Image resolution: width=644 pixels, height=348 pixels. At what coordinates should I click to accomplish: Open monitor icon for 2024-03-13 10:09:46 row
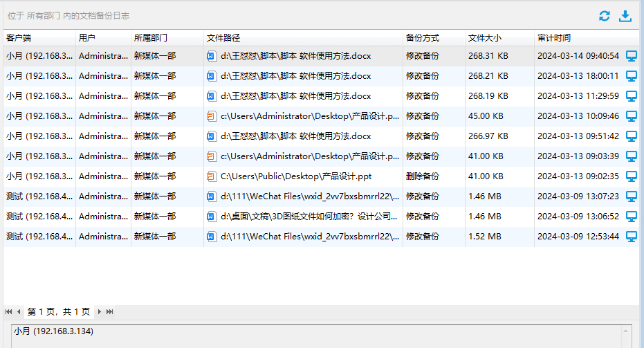point(632,116)
